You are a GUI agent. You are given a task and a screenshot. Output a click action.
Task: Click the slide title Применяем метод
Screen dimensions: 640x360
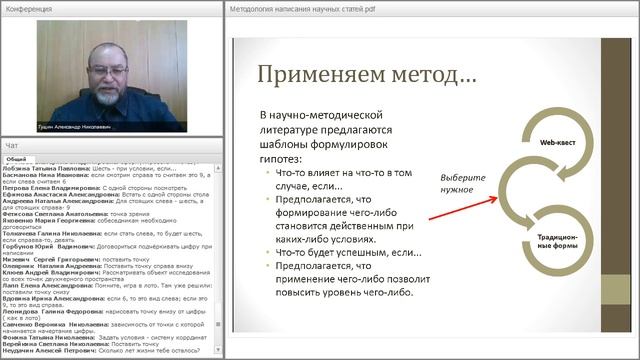click(367, 75)
